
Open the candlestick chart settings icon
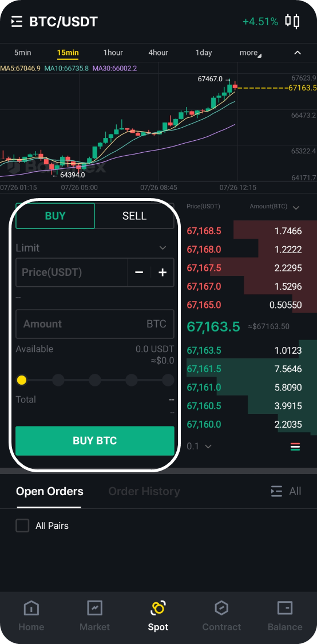(x=292, y=21)
